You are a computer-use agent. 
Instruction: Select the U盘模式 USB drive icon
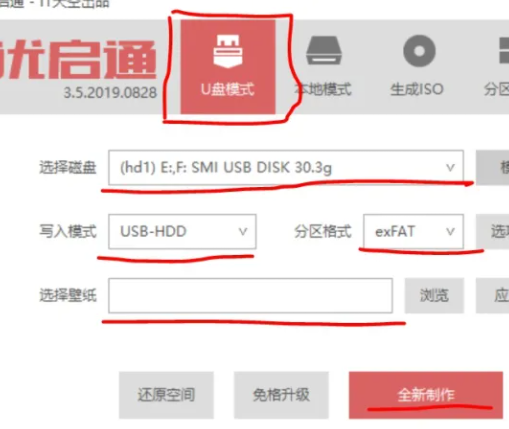pos(228,51)
